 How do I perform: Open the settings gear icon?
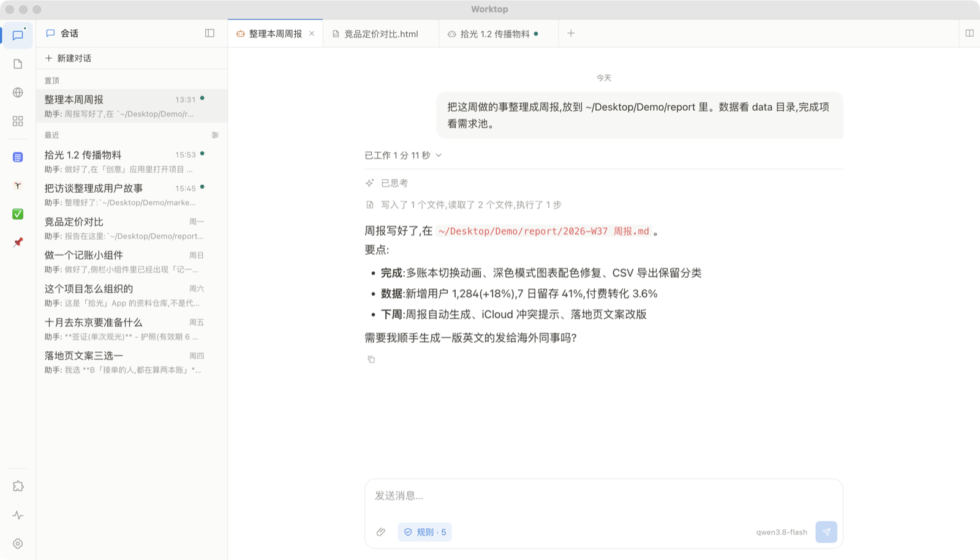coord(18,543)
